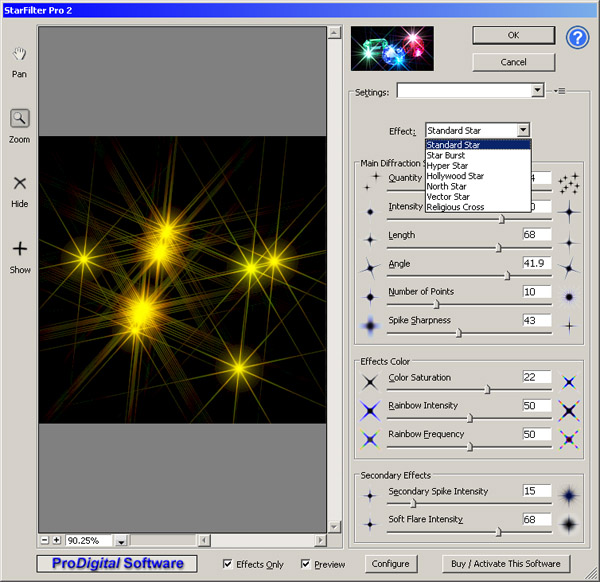The height and width of the screenshot is (582, 600).
Task: Click Buy / Activate This Software
Action: pyautogui.click(x=506, y=564)
